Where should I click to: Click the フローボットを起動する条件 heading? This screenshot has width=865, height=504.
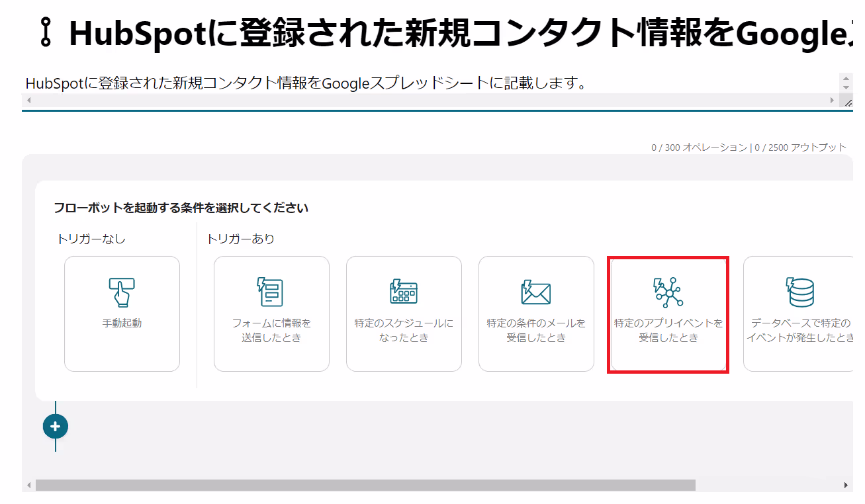pyautogui.click(x=181, y=208)
